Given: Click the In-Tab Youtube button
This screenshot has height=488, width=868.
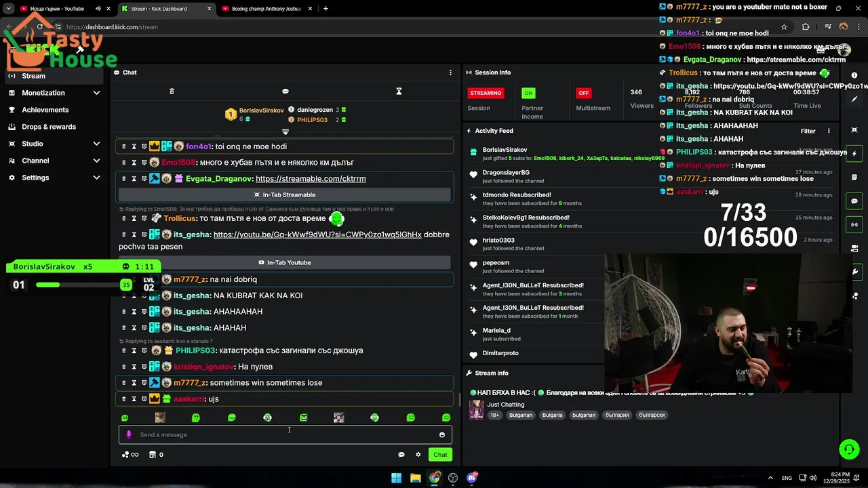Looking at the screenshot, I should point(285,262).
